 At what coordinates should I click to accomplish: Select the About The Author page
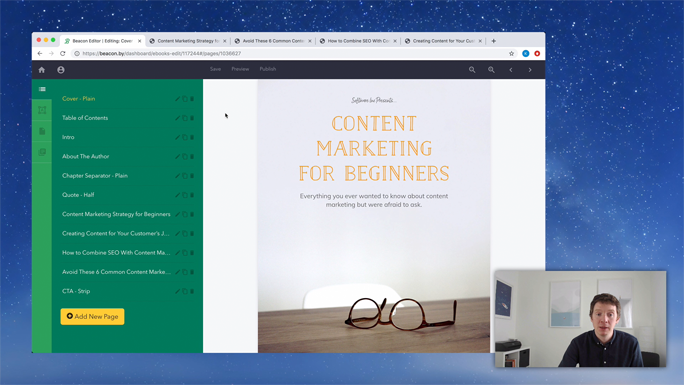(x=86, y=157)
